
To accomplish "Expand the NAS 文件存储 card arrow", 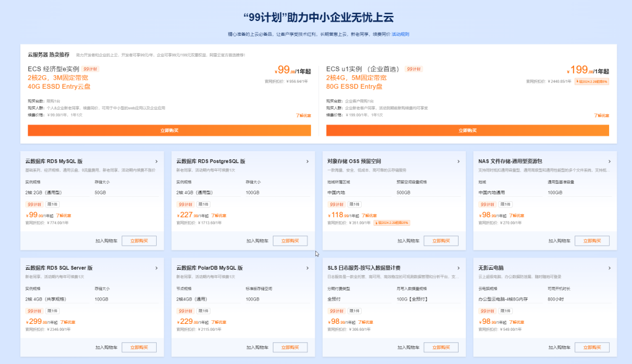I will (609, 162).
